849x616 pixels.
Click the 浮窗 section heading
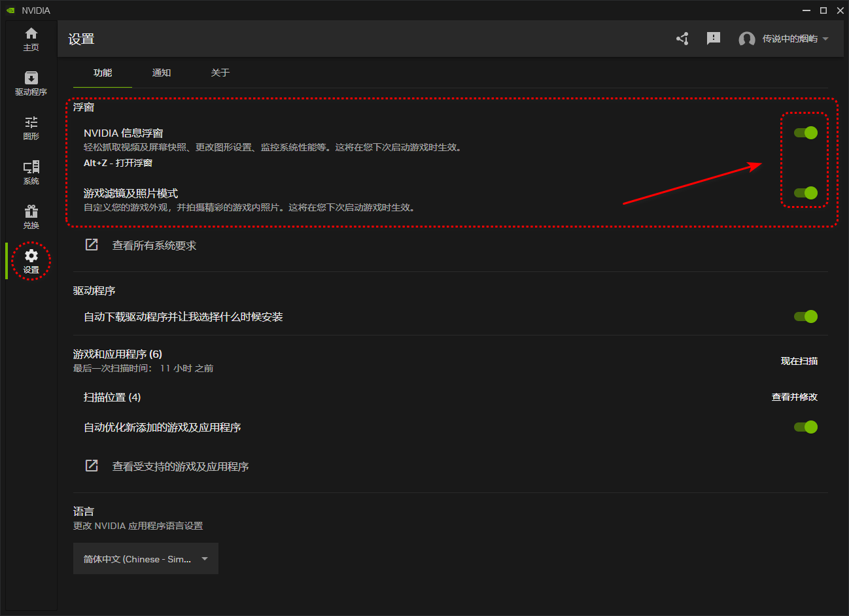pyautogui.click(x=84, y=107)
